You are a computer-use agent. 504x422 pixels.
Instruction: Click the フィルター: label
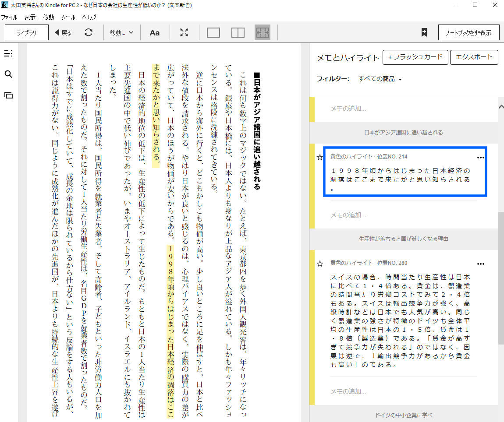333,79
